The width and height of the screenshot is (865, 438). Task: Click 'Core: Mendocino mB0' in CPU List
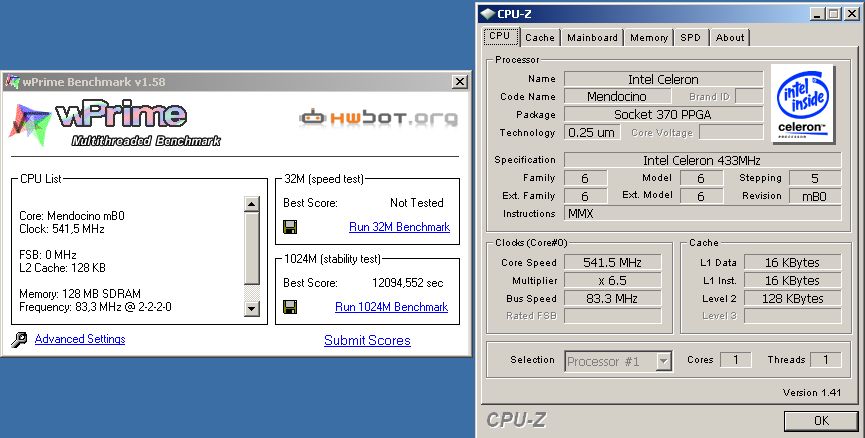72,216
